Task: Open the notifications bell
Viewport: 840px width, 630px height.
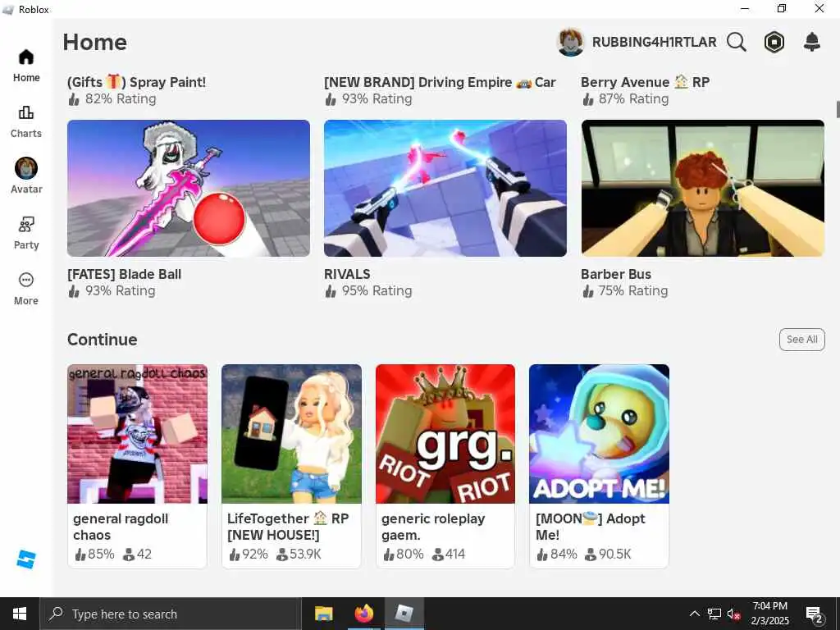Action: pos(812,42)
